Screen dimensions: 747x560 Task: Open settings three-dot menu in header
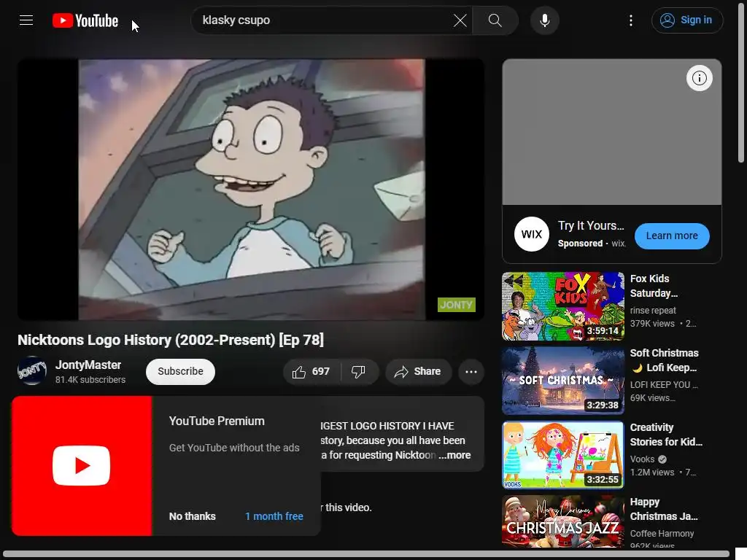631,20
